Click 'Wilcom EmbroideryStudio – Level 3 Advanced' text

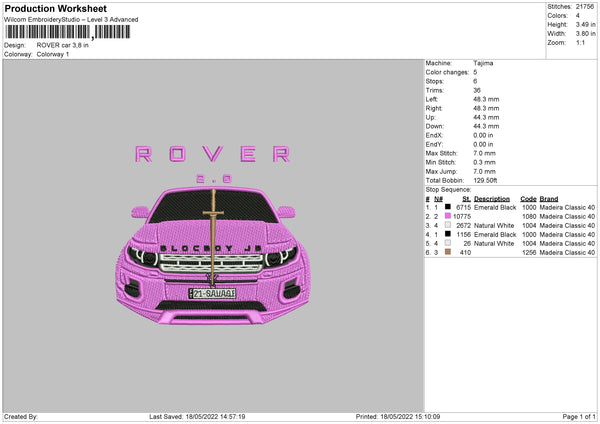pyautogui.click(x=71, y=20)
